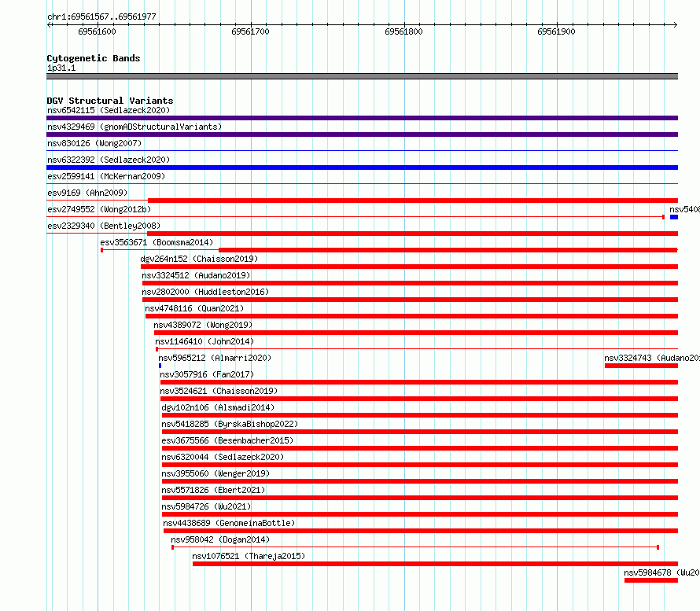Image resolution: width=700 pixels, height=611 pixels.
Task: Open the nsv3057916 (Fan2017) variant
Action: [207, 374]
